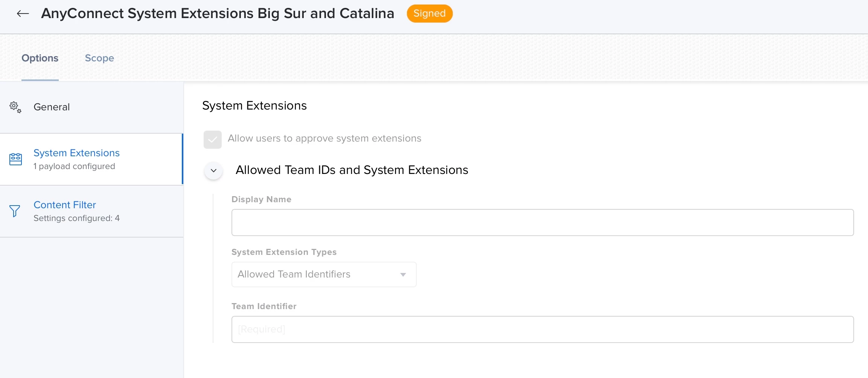Click the 'Settings configured: 4' text
The height and width of the screenshot is (378, 868).
point(76,218)
